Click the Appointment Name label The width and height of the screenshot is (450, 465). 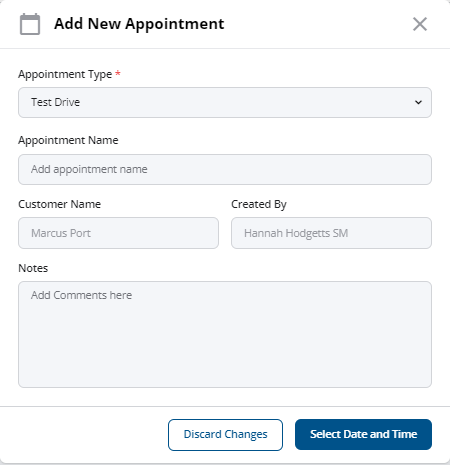click(68, 140)
